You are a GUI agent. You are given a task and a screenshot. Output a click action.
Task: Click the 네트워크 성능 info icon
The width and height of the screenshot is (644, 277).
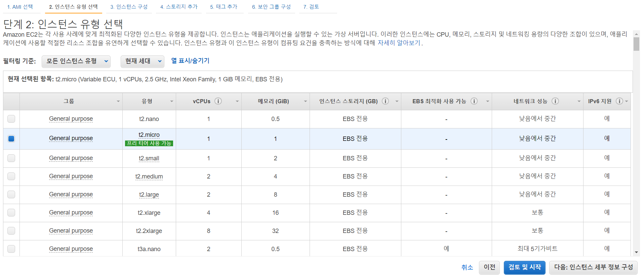click(x=555, y=101)
